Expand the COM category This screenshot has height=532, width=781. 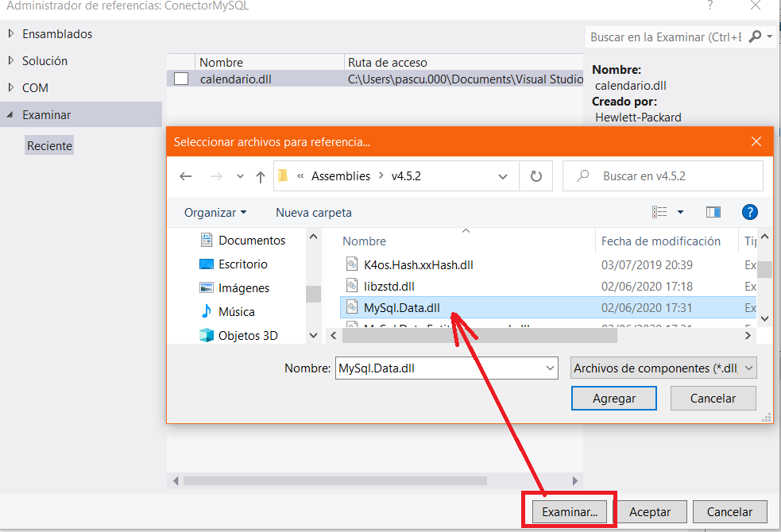11,87
